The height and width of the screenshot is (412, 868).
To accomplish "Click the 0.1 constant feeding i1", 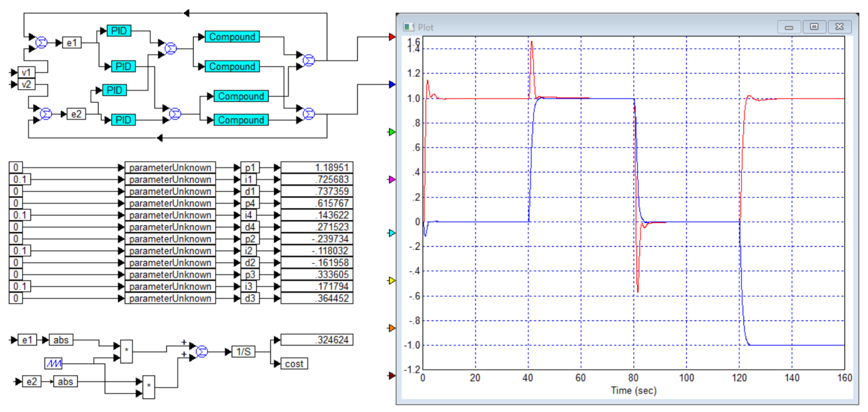I will pyautogui.click(x=20, y=179).
